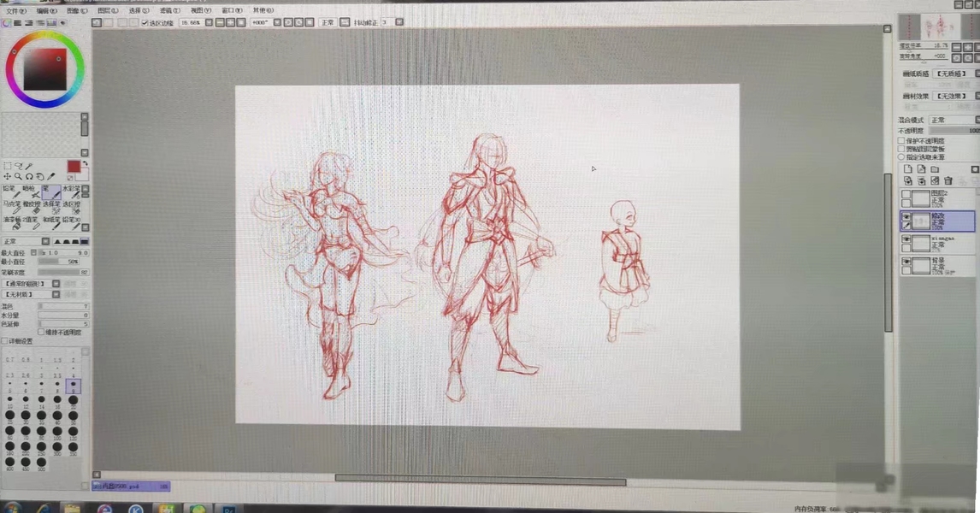
Task: Toggle 保护不透明度 checkbox
Action: click(901, 141)
